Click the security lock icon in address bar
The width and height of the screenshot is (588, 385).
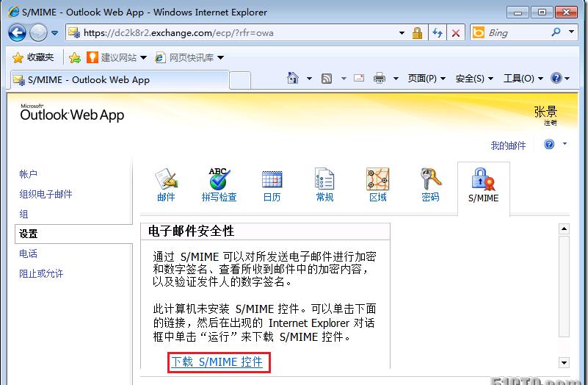coord(417,33)
